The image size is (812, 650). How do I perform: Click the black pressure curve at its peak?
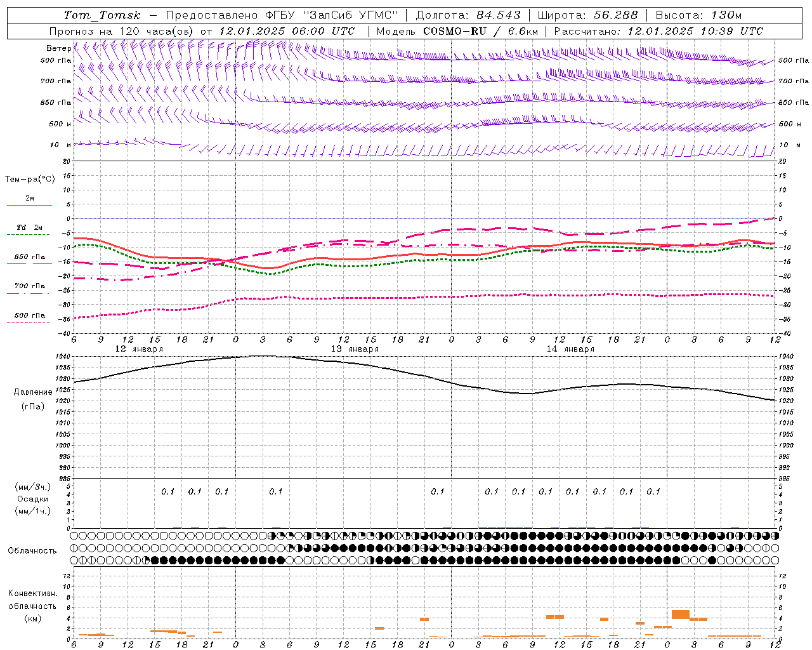(263, 356)
